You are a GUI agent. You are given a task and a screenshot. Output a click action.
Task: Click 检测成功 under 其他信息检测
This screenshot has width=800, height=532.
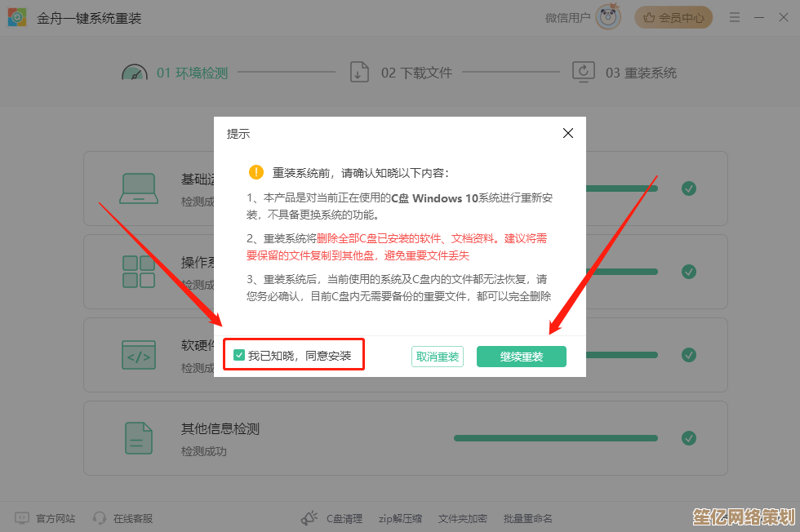203,451
